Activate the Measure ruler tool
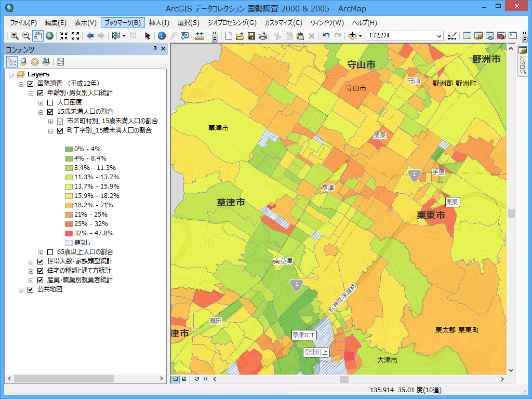This screenshot has height=399, width=532. click(199, 36)
